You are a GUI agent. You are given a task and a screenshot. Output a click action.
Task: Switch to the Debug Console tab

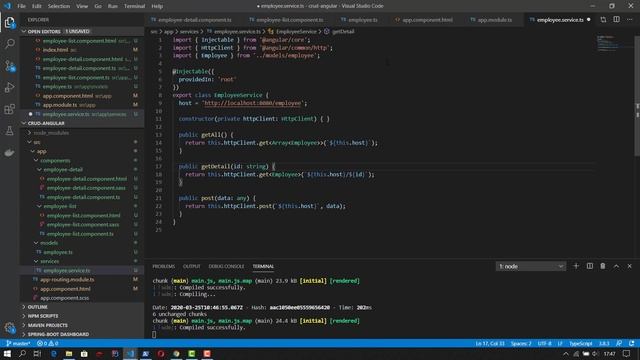click(226, 266)
